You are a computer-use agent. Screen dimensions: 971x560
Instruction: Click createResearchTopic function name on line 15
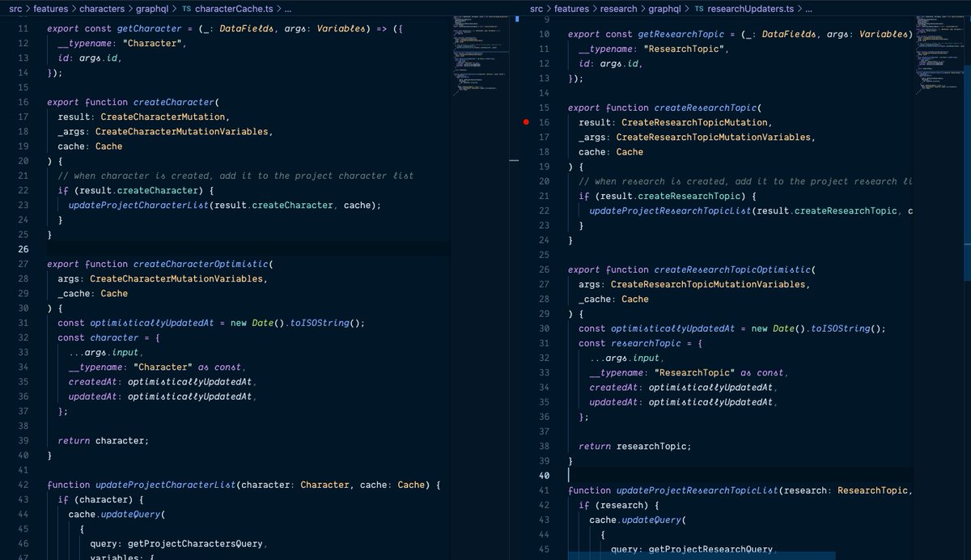pos(706,108)
